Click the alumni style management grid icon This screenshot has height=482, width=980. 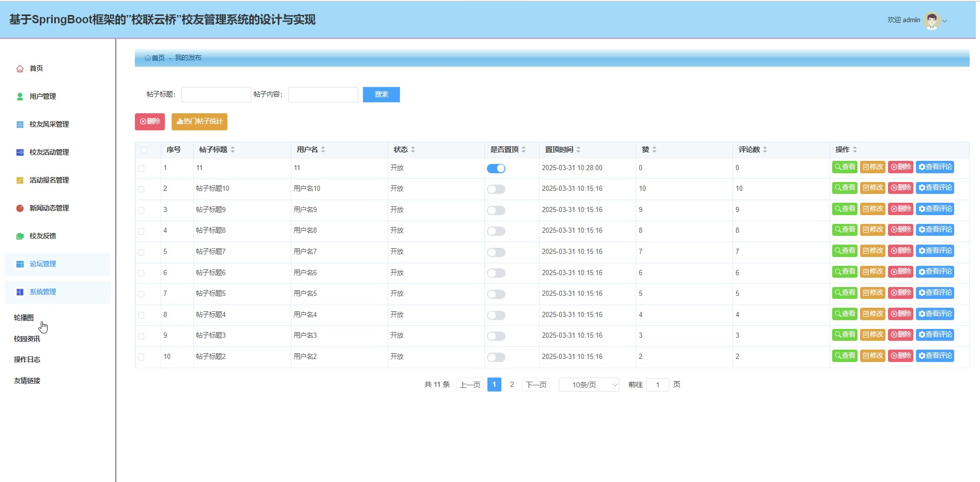coord(20,125)
